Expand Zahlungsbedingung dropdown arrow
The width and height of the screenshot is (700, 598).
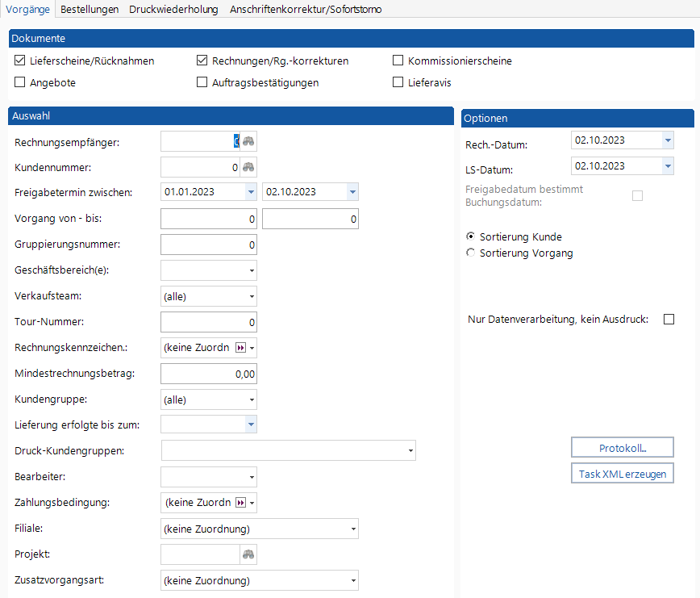(x=252, y=503)
